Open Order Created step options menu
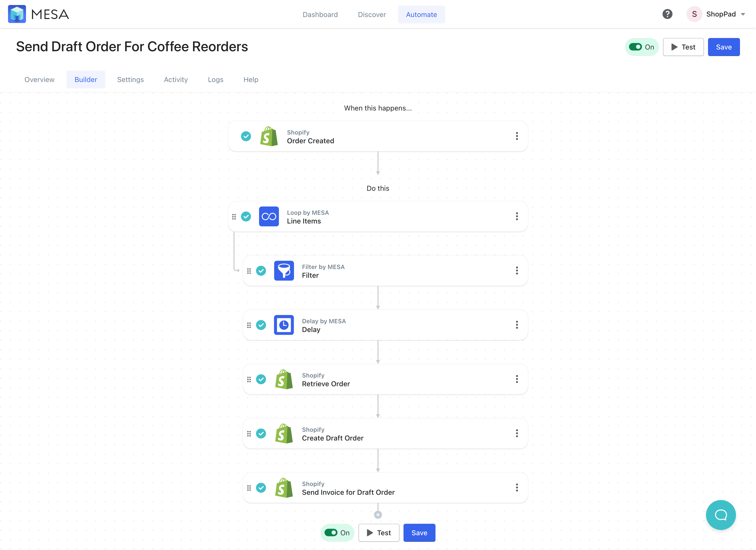Image resolution: width=756 pixels, height=550 pixels. (x=517, y=136)
